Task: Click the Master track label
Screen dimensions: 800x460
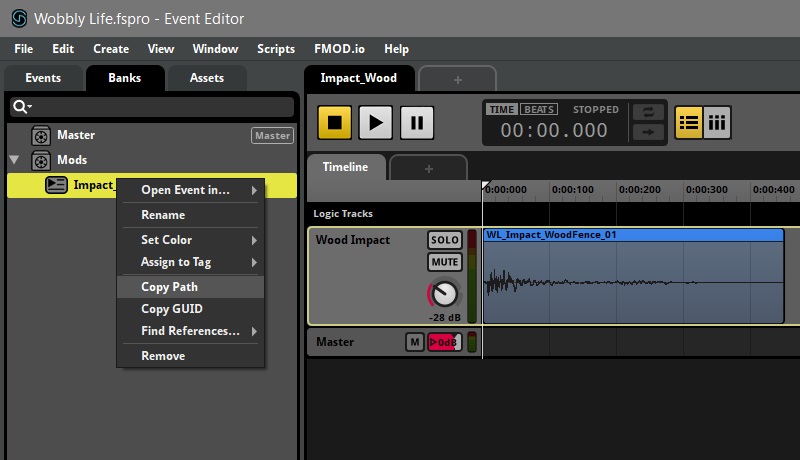Action: pyautogui.click(x=335, y=342)
